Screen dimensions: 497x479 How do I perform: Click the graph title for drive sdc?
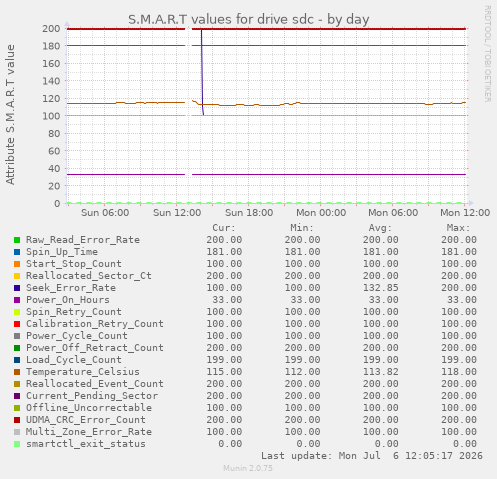[249, 19]
